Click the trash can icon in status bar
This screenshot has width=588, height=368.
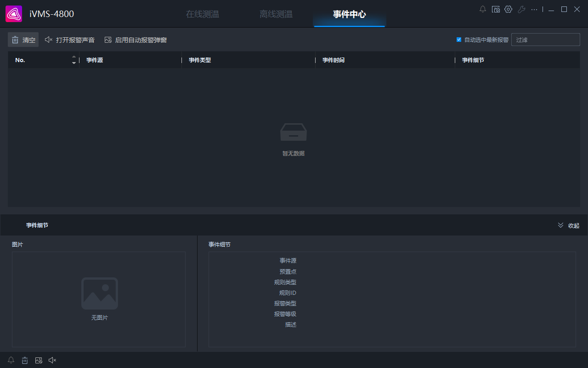(x=25, y=360)
